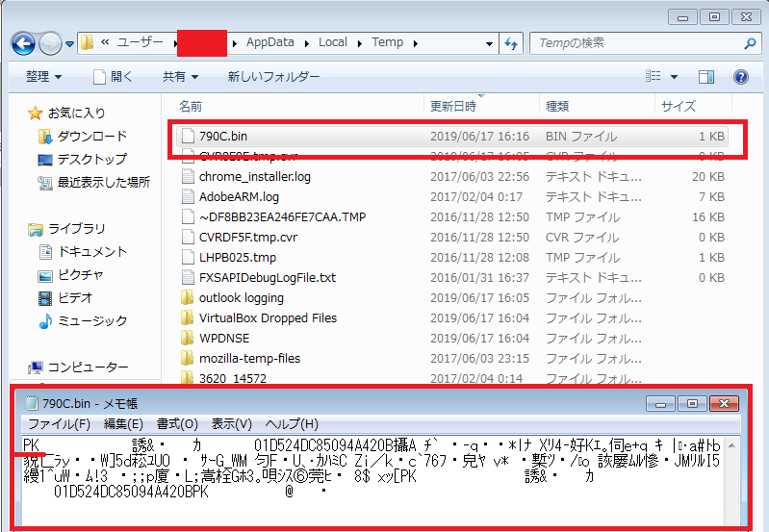Open the ヘルプ(H) menu in Notepad
769x532 pixels.
click(292, 423)
